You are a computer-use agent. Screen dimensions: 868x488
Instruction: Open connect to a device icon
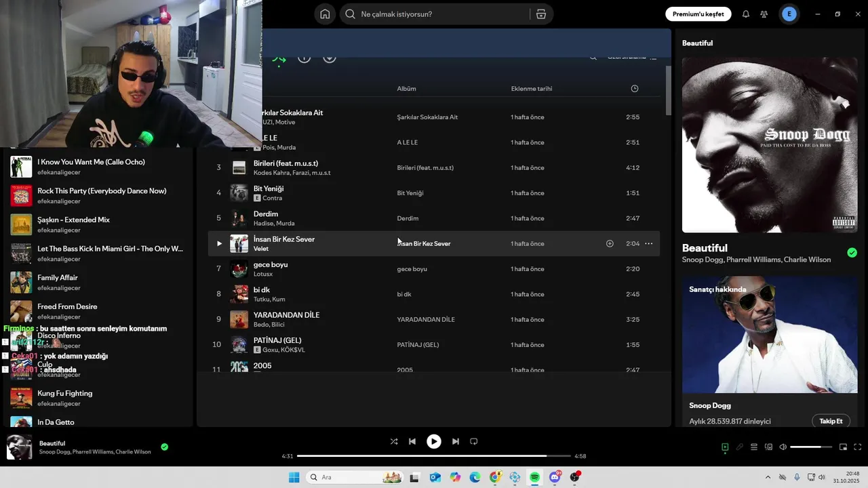(769, 447)
